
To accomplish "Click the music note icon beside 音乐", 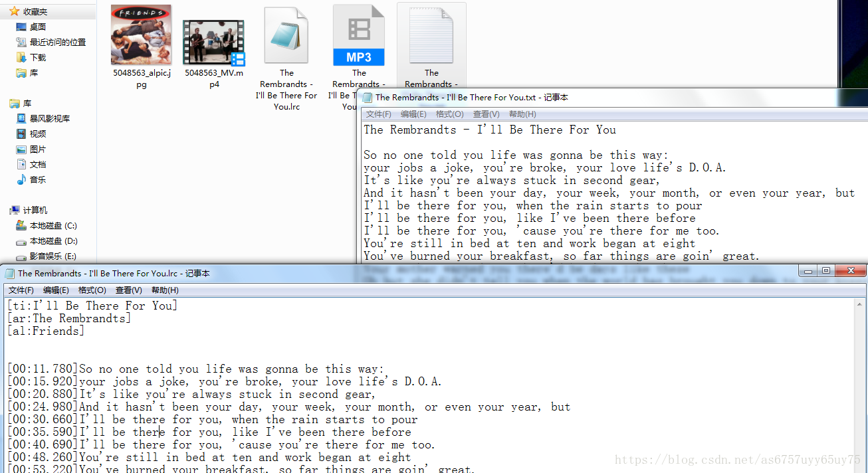I will pyautogui.click(x=21, y=179).
